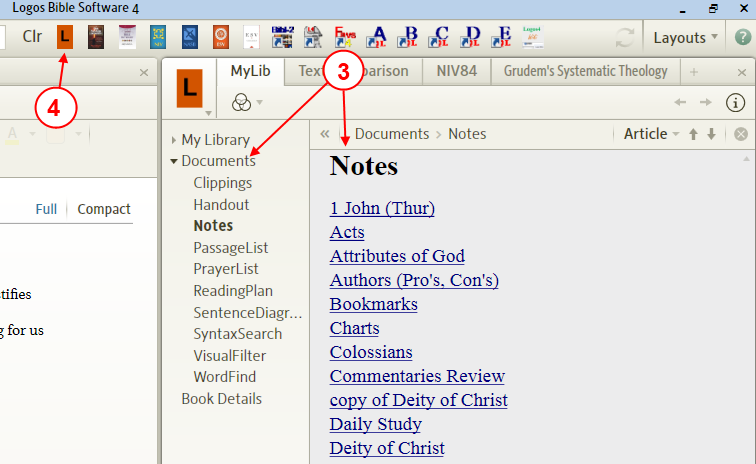756x464 pixels.
Task: Go forward with the right arrow
Action: click(705, 102)
